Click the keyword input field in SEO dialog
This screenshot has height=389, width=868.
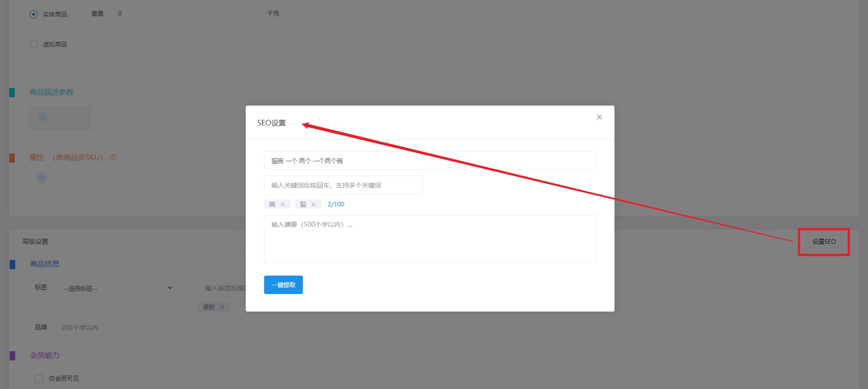tap(343, 185)
